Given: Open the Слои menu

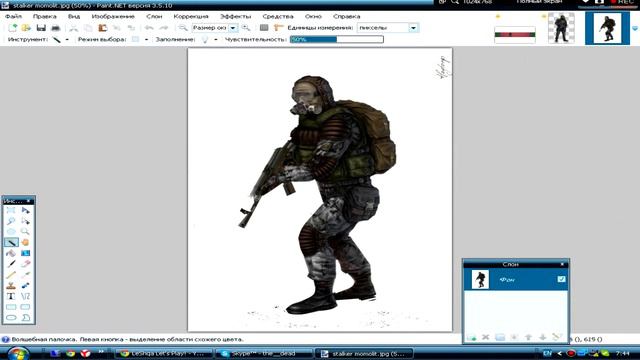Looking at the screenshot, I should (x=154, y=16).
